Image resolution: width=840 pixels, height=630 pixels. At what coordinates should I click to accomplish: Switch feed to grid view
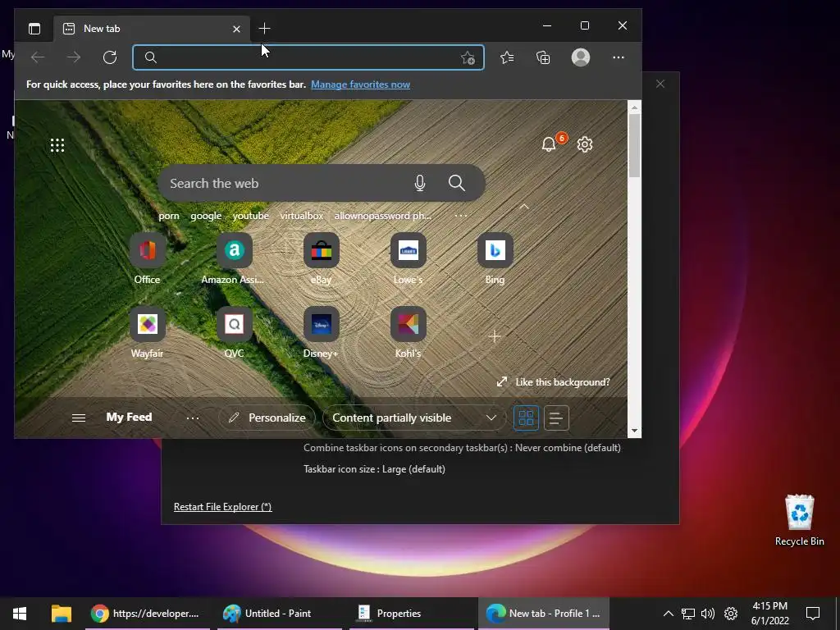[x=526, y=418]
